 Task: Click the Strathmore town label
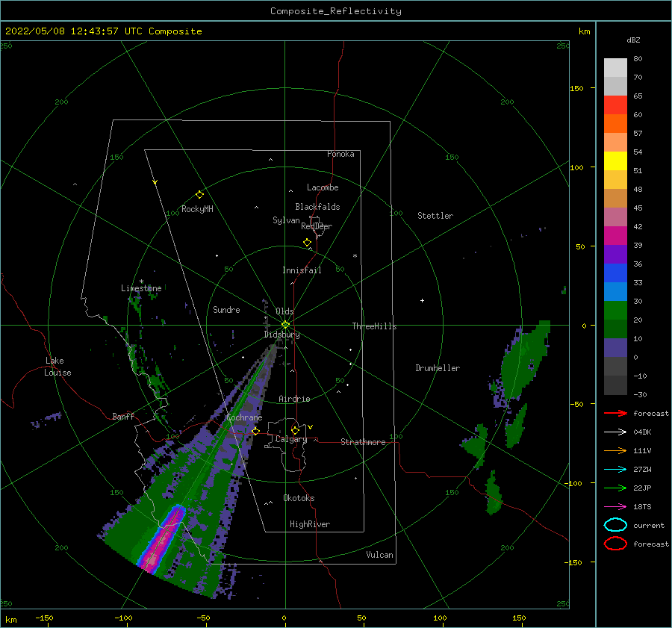point(364,442)
